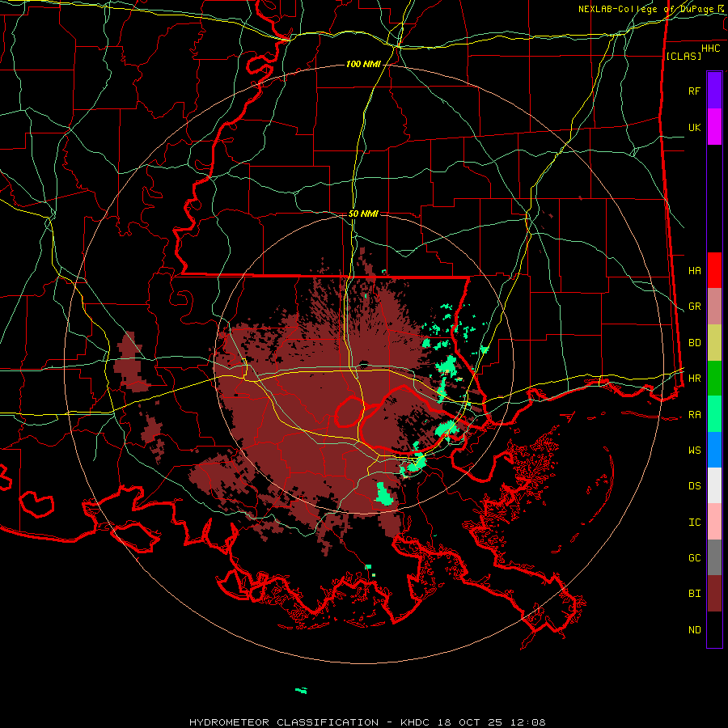This screenshot has width=728, height=728.
Task: Click the UK magenta legend swatch
Action: pyautogui.click(x=714, y=127)
